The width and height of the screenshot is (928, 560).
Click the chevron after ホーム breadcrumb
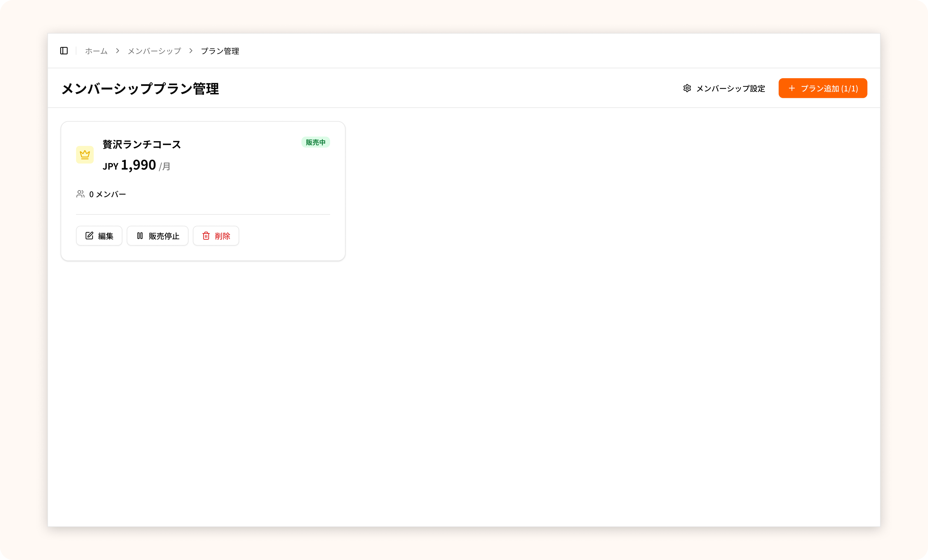click(x=118, y=51)
